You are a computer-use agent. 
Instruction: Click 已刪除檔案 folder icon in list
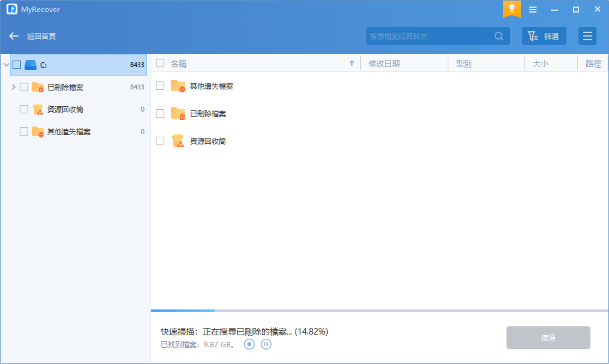(178, 113)
